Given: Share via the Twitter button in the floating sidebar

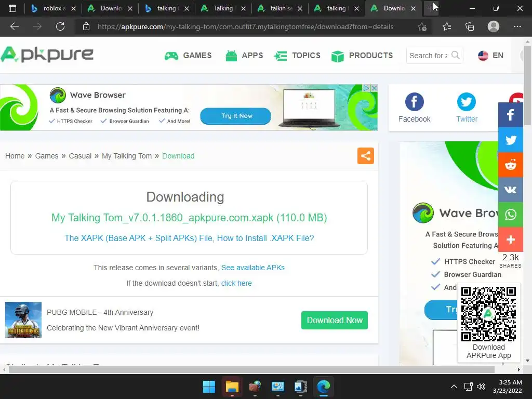Looking at the screenshot, I should pos(510,140).
